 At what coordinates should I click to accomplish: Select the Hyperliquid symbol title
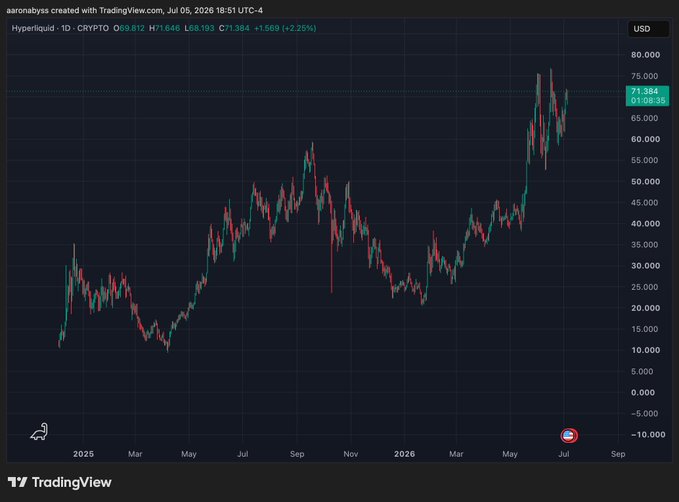pyautogui.click(x=60, y=28)
